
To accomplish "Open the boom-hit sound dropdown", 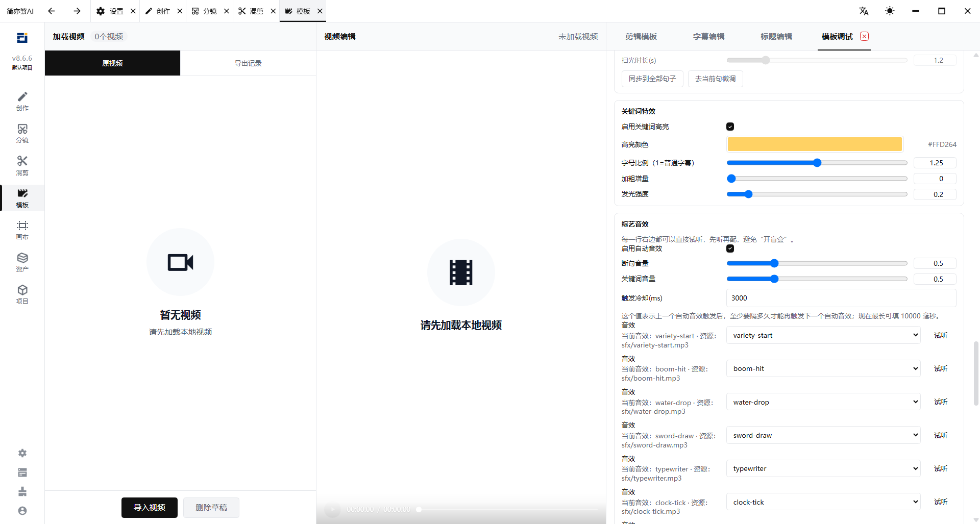I will point(823,368).
